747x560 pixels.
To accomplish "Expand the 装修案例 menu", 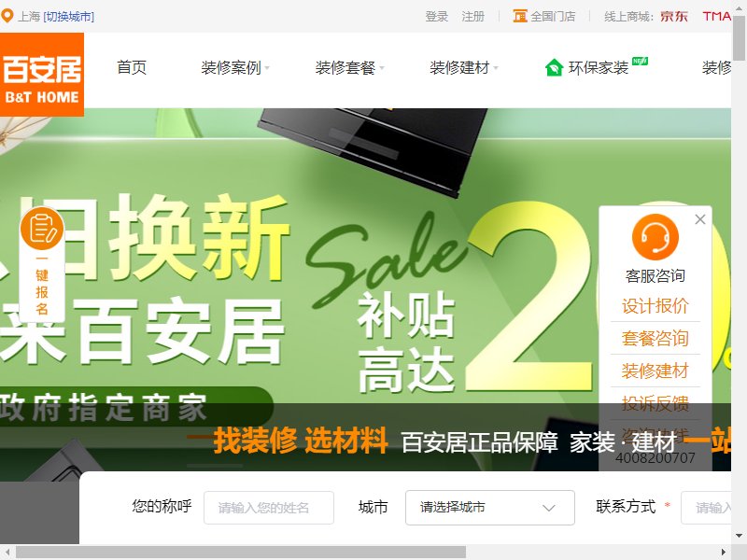I will (235, 67).
